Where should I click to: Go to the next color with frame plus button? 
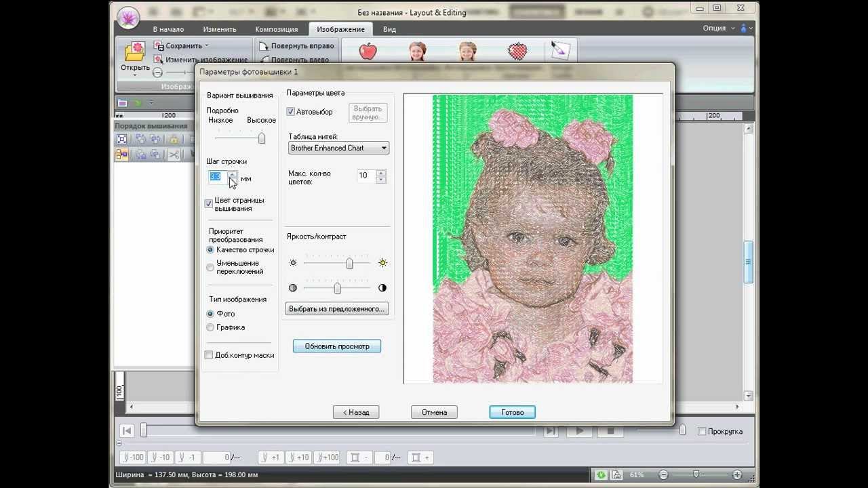click(420, 457)
